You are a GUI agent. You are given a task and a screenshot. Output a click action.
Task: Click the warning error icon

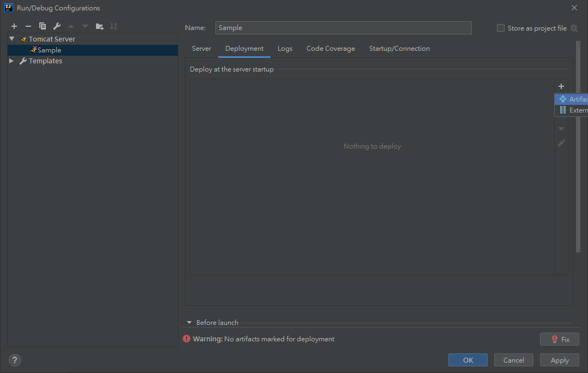(187, 339)
